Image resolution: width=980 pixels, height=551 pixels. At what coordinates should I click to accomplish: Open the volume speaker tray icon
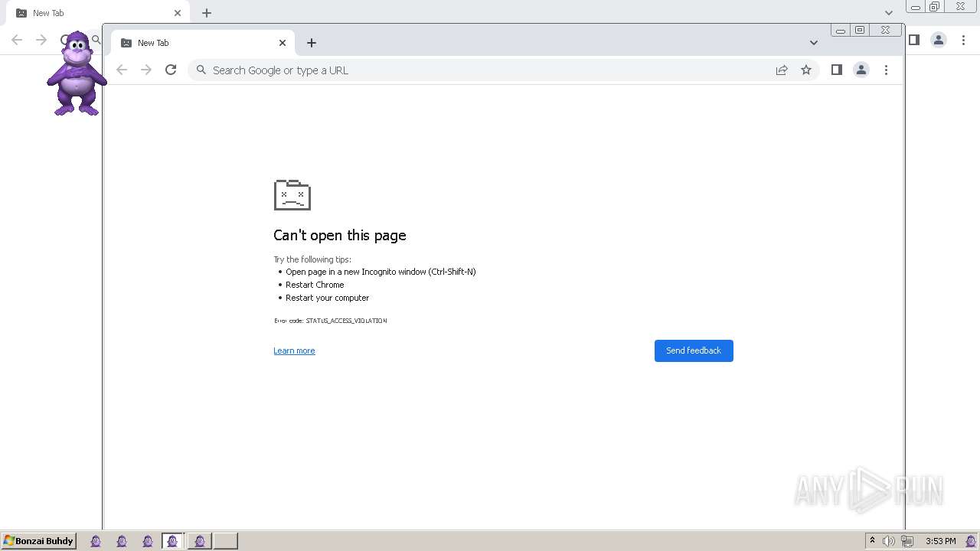tap(888, 541)
